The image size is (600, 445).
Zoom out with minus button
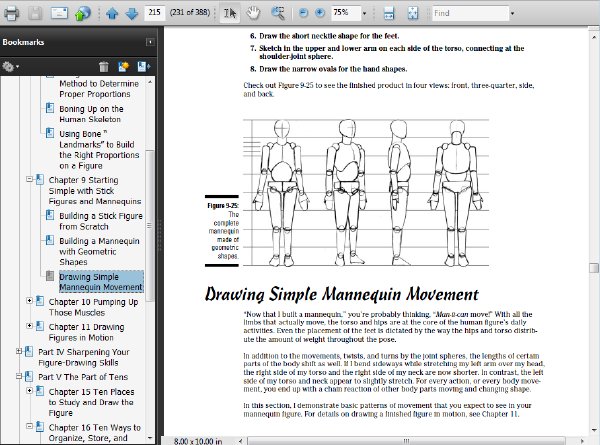point(303,13)
